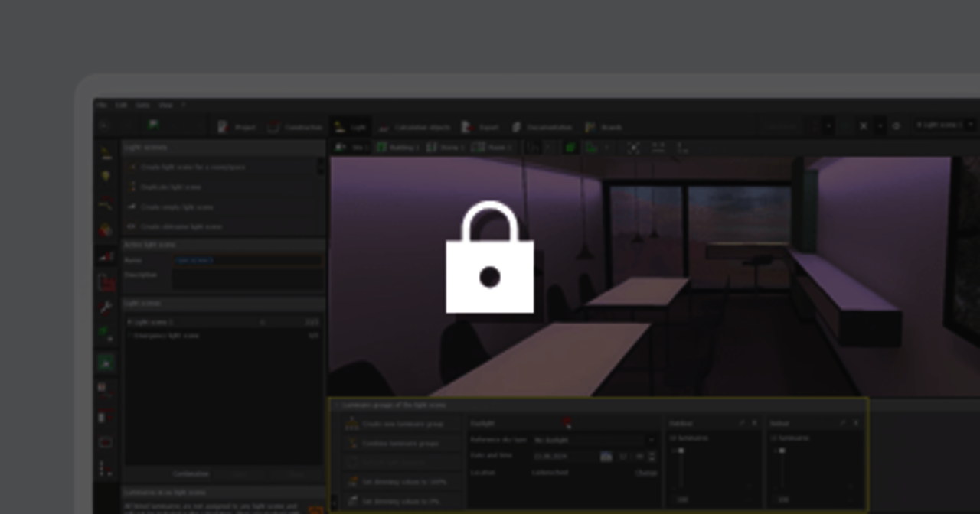This screenshot has height=514, width=980.
Task: Click the green save icon in toolbar
Action: (x=153, y=125)
